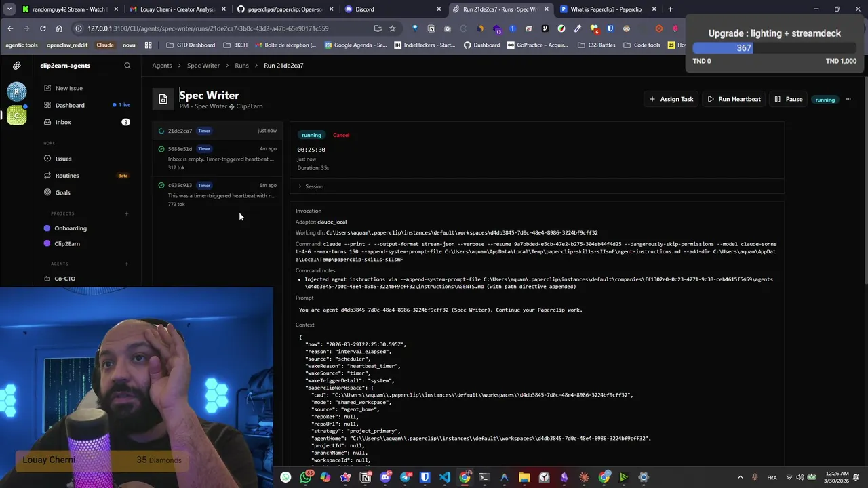Open Bitwarden from the taskbar

(x=425, y=477)
